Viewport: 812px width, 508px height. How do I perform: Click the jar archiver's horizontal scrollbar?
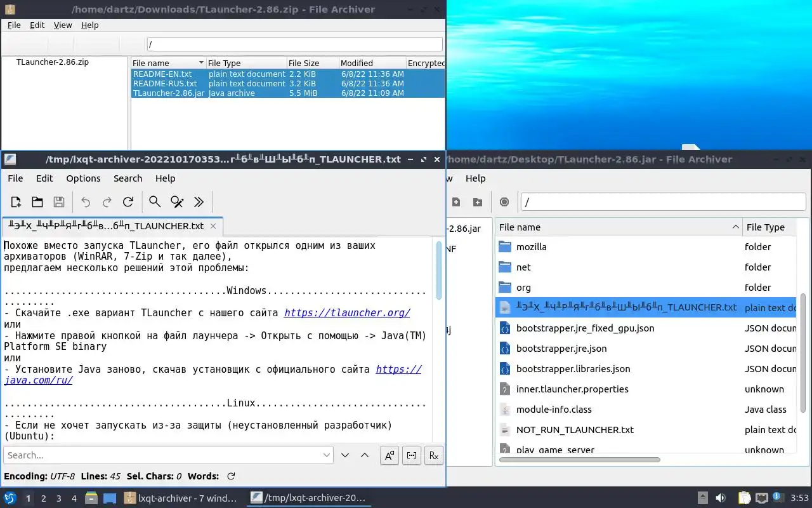[580, 460]
